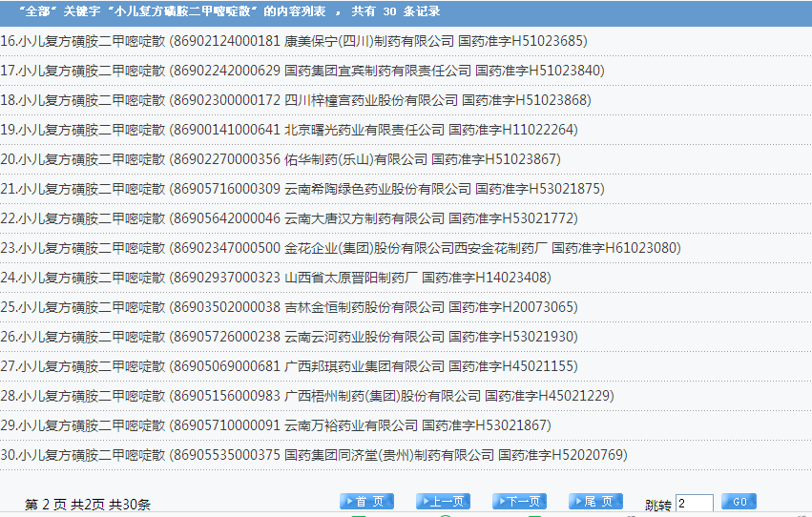Jump to last page with 尾页 button
Image resolution: width=812 pixels, height=517 pixels.
tap(595, 502)
